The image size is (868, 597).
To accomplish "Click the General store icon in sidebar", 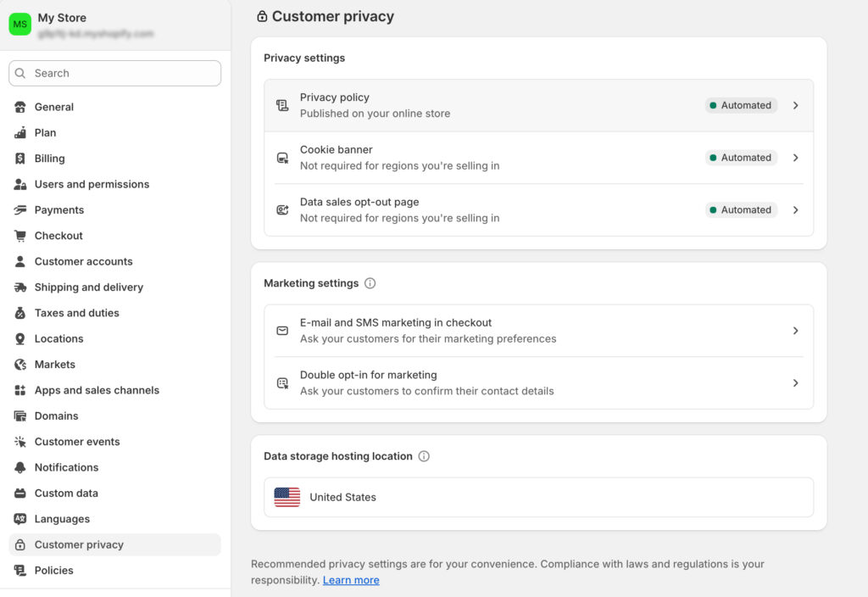I will tap(20, 107).
